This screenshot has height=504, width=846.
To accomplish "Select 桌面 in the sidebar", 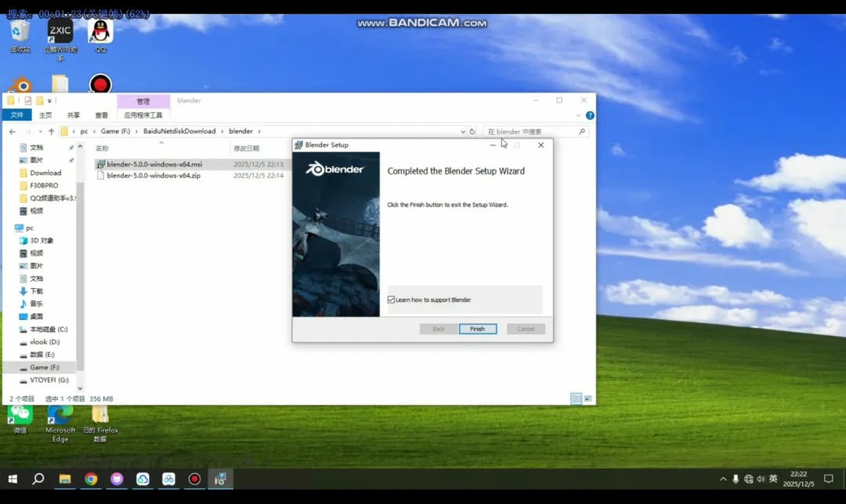I will click(36, 316).
